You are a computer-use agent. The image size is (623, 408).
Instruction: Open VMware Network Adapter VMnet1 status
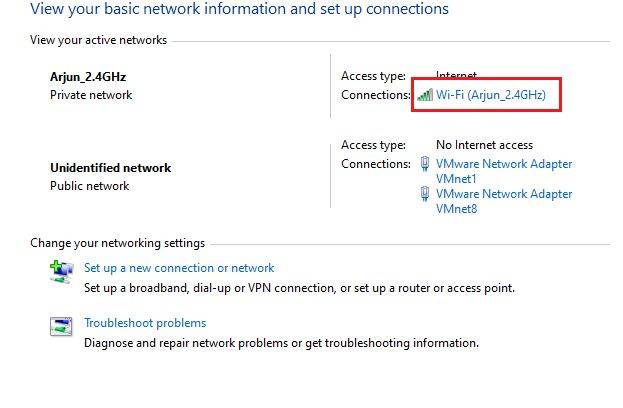(x=504, y=164)
